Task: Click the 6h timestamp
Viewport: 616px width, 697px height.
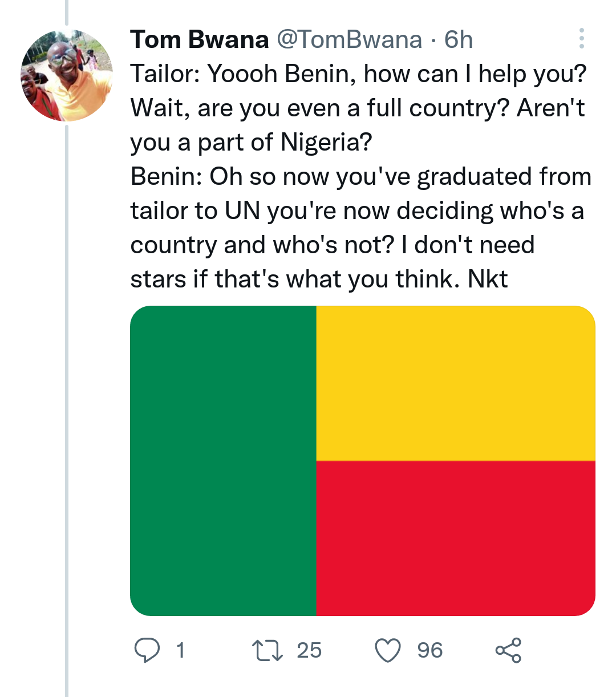Action: pyautogui.click(x=459, y=39)
